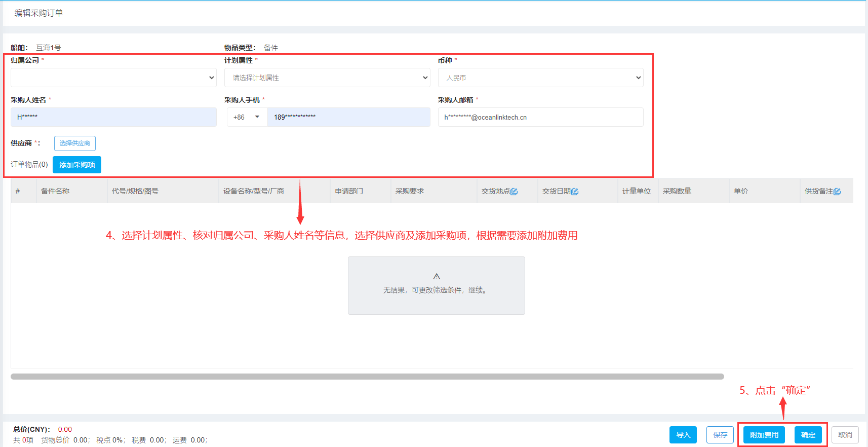Screen dimensions: 868x447
Task: Click the edit icon beside 交货日期 header
Action: (x=575, y=191)
